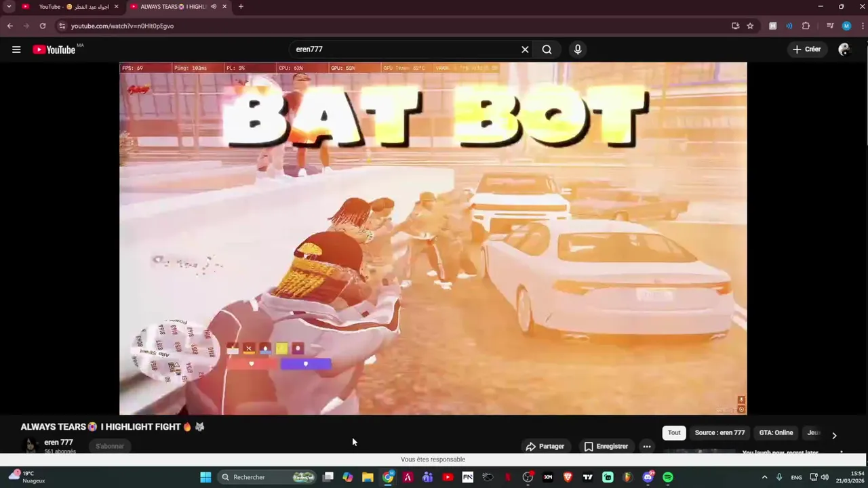Click the 'Vous êtes responsable' notice bar

433,460
